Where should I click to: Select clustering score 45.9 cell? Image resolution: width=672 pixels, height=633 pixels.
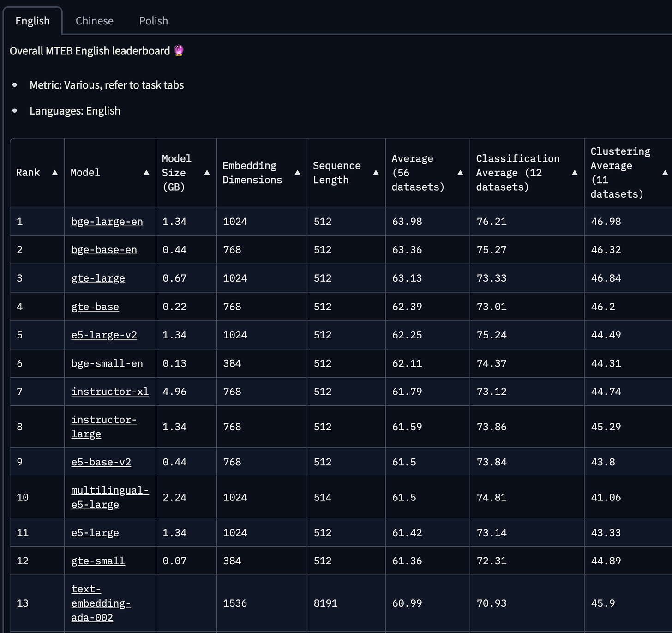(628, 603)
